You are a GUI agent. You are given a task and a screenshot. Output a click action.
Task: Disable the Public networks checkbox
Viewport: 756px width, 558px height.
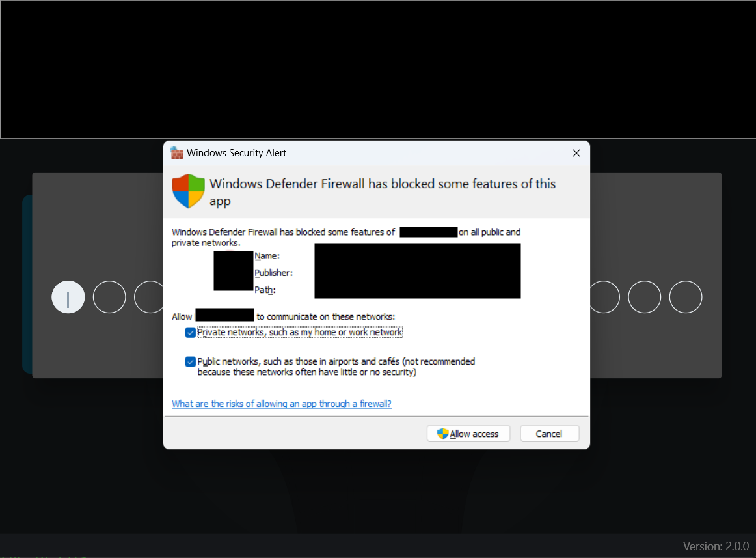(x=190, y=361)
